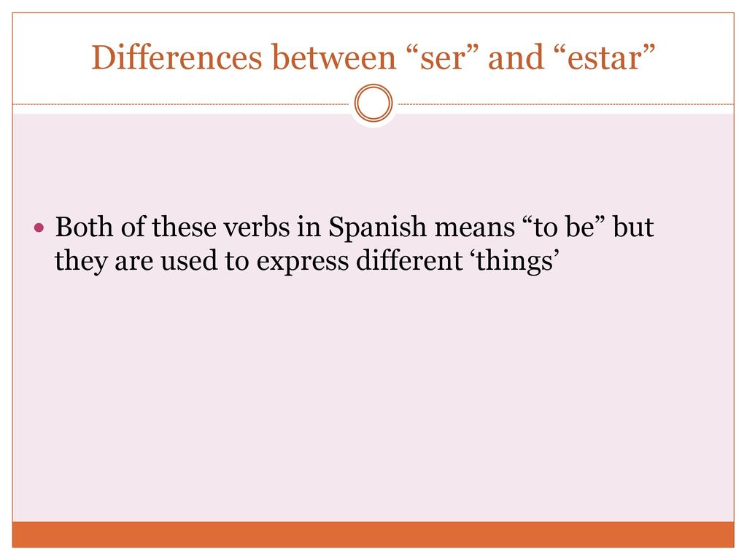Click the dashed divider right of the circle
Screen dimensions: 747x560
pos(566,104)
